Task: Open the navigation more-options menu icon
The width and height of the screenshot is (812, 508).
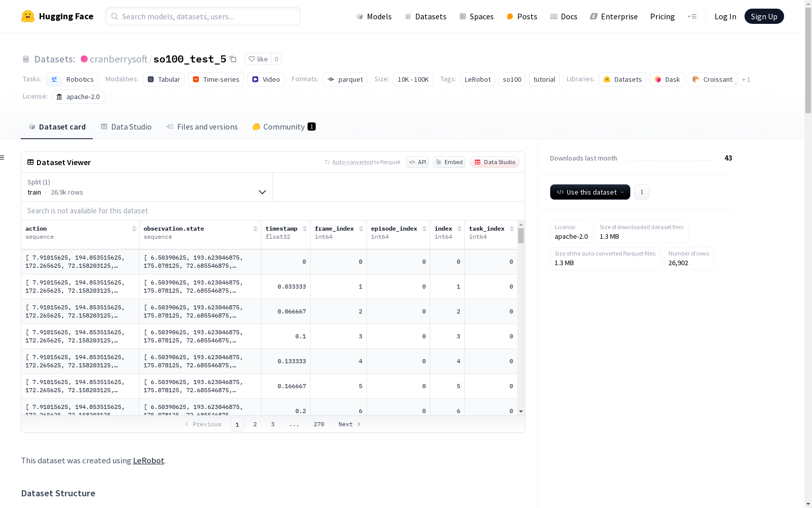Action: (x=692, y=16)
